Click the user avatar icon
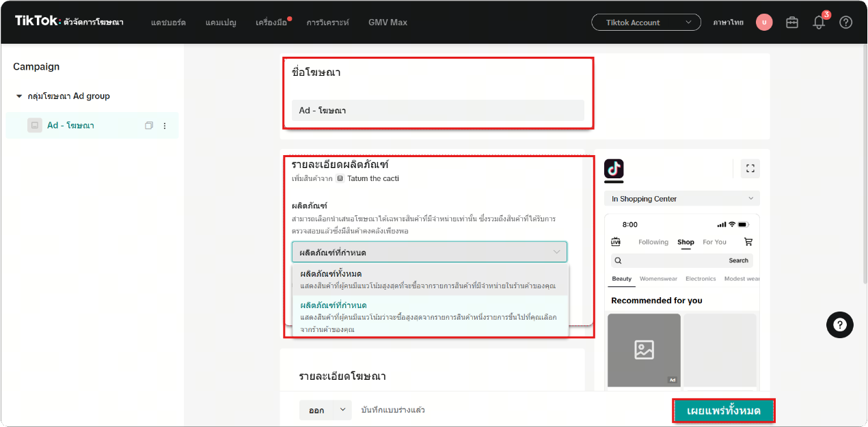 [x=764, y=23]
